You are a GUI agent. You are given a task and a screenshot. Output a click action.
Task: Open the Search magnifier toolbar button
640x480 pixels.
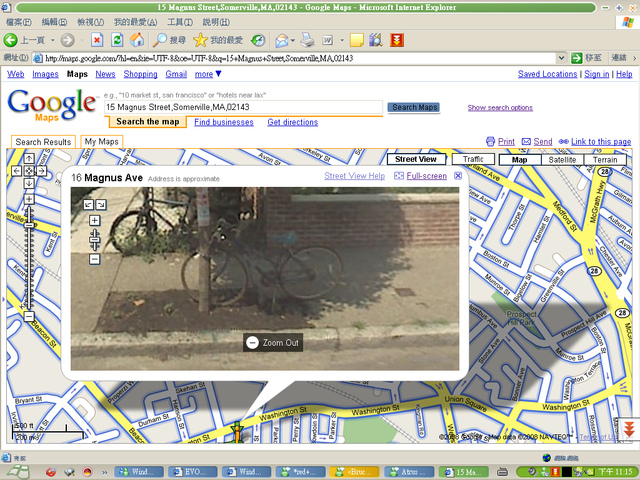pyautogui.click(x=169, y=40)
